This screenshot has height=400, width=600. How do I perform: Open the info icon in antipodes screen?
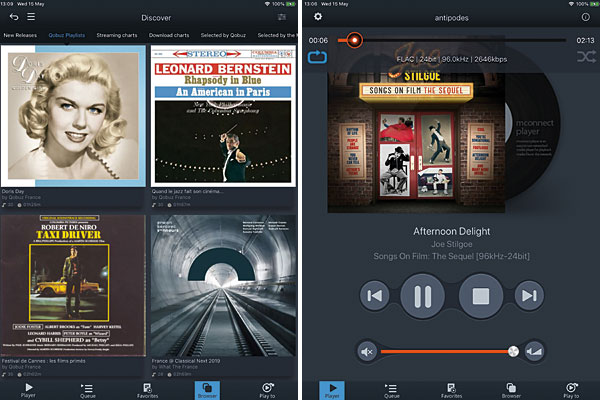tap(585, 17)
